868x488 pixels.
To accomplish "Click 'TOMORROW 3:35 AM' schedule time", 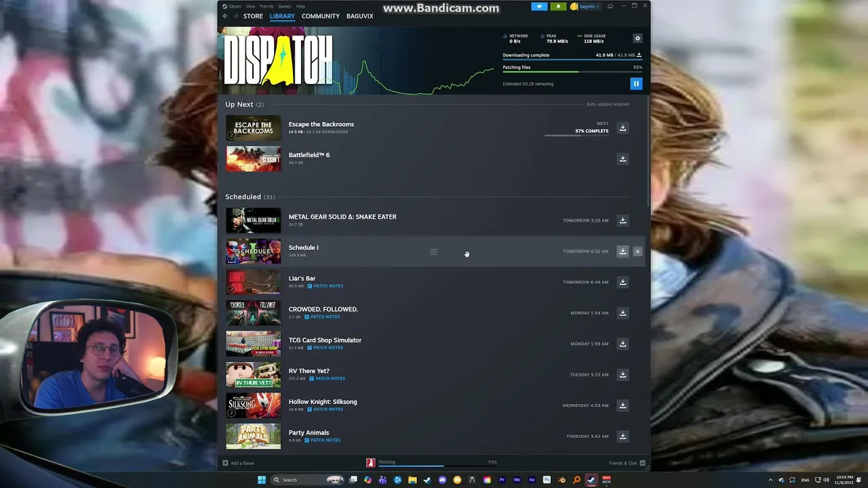I will pyautogui.click(x=585, y=220).
